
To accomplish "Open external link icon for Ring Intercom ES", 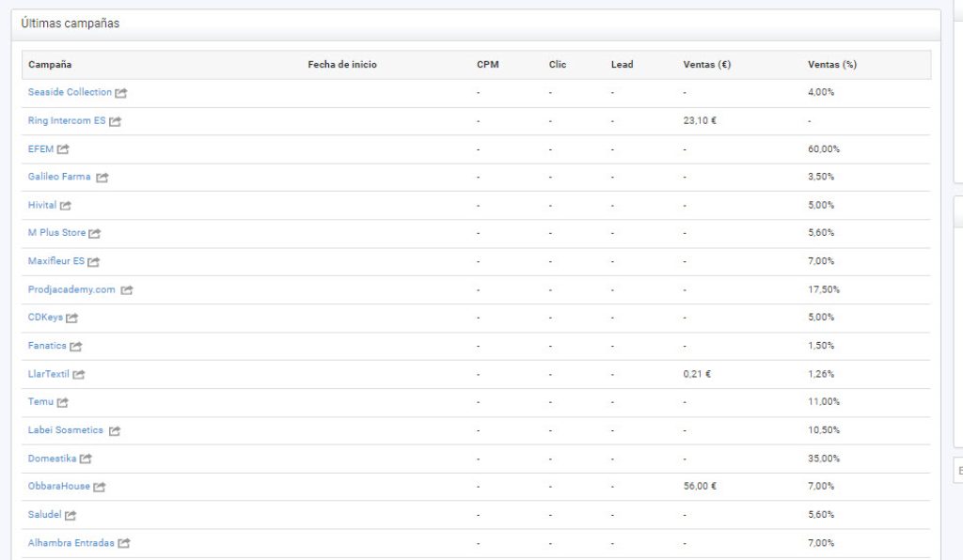I will [x=115, y=121].
